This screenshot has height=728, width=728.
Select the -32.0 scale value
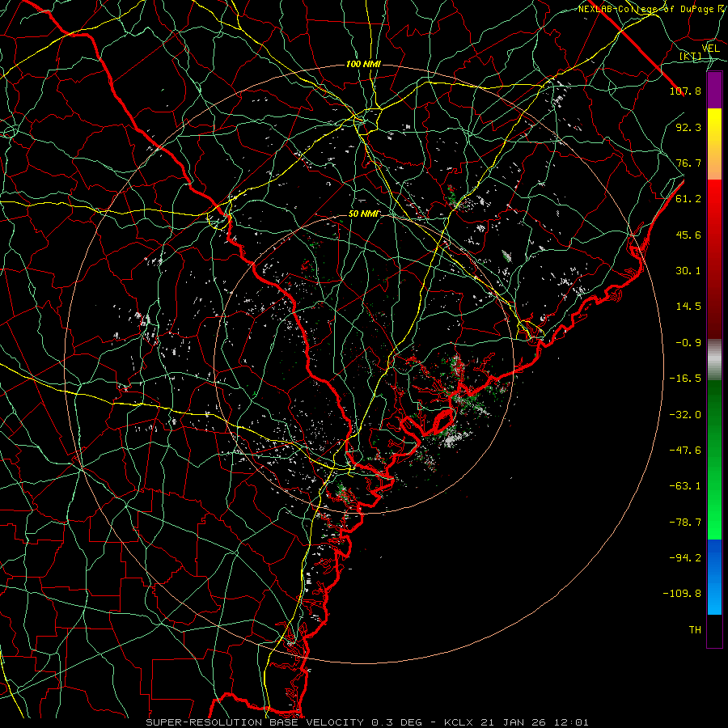tap(685, 415)
